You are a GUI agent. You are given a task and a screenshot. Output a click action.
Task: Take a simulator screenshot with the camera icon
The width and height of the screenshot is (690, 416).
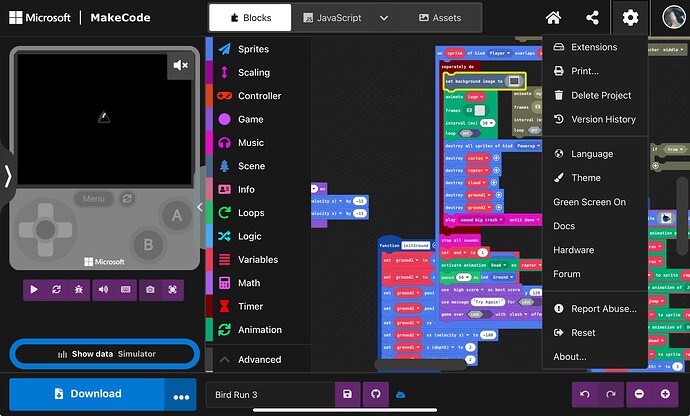click(x=150, y=289)
